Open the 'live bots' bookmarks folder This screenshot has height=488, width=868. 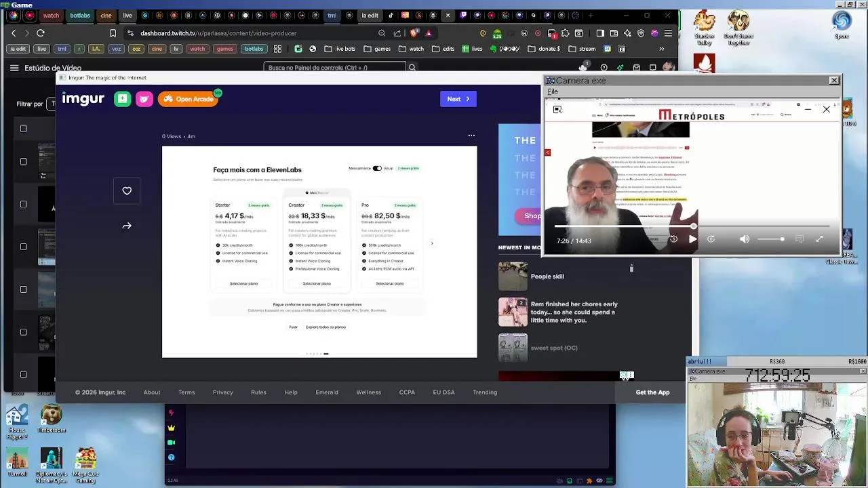point(340,49)
